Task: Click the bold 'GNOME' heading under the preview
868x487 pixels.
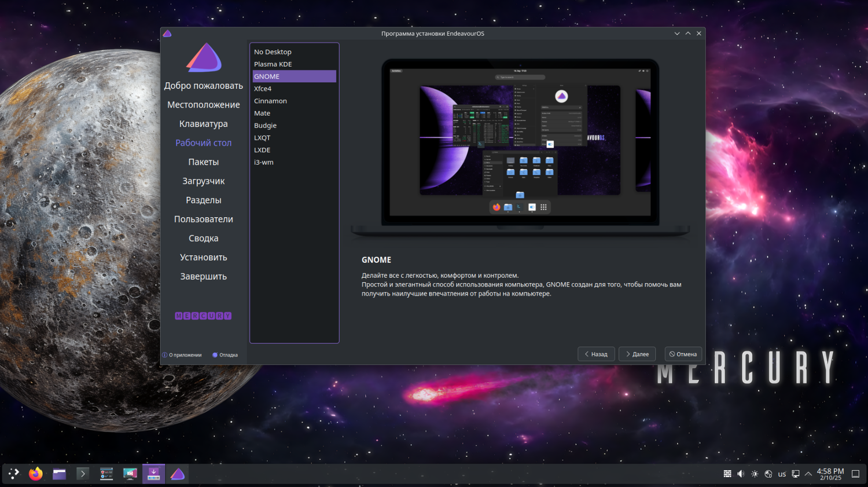Action: [x=377, y=260]
